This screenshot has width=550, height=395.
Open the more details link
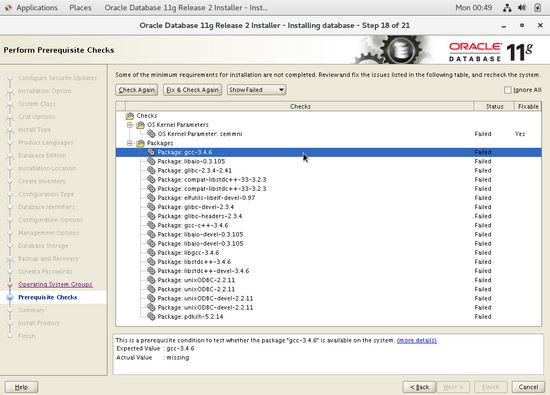[417, 340]
